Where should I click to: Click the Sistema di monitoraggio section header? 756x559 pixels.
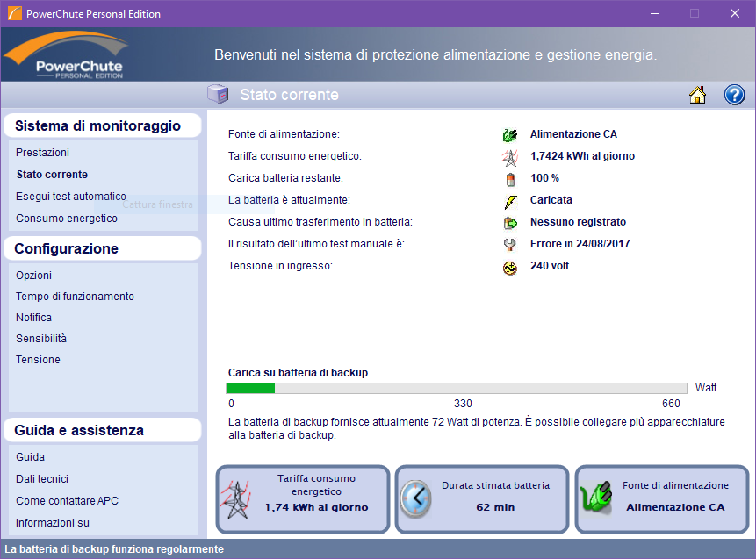point(102,125)
